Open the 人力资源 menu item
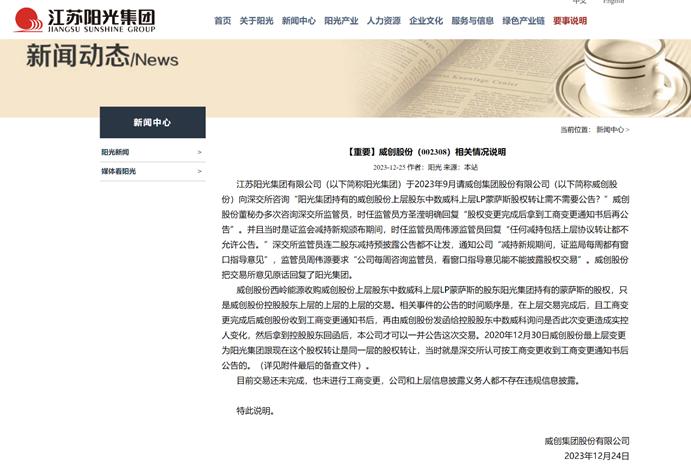 click(384, 21)
